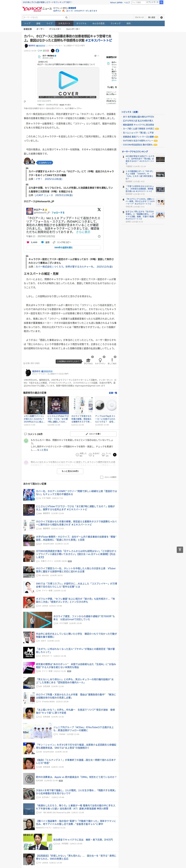Open topic 米ウ 和平進展は露の関与が不可欠
Viewport: 186px width, 868px height.
coord(138,117)
